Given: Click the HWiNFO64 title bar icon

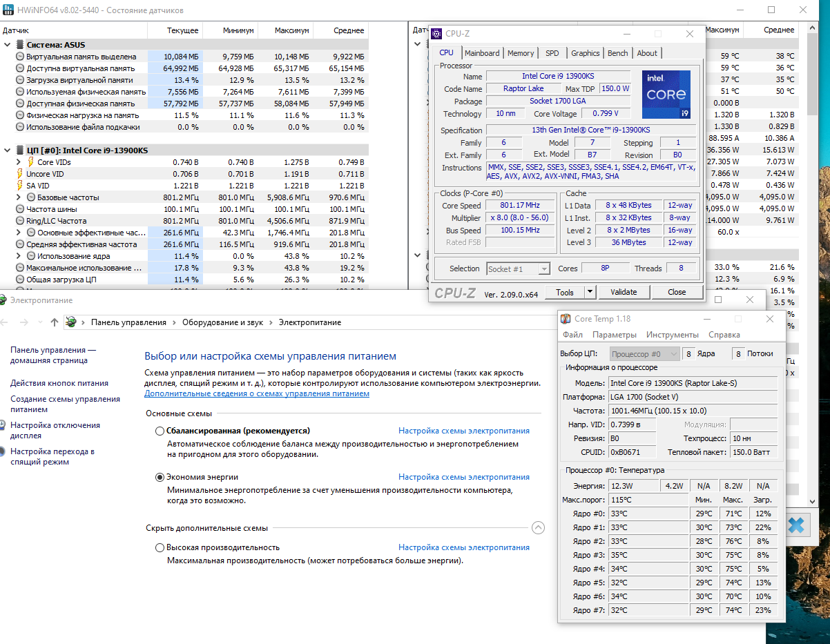Looking at the screenshot, I should point(8,11).
